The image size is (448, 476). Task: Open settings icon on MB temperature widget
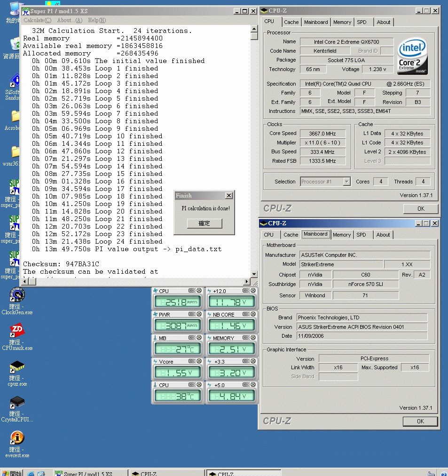[x=192, y=338]
